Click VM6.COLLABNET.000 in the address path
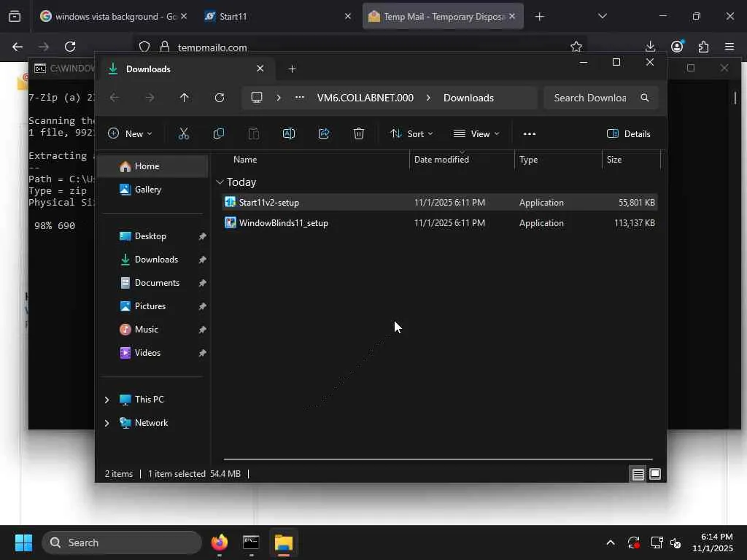The image size is (747, 560). 365,98
